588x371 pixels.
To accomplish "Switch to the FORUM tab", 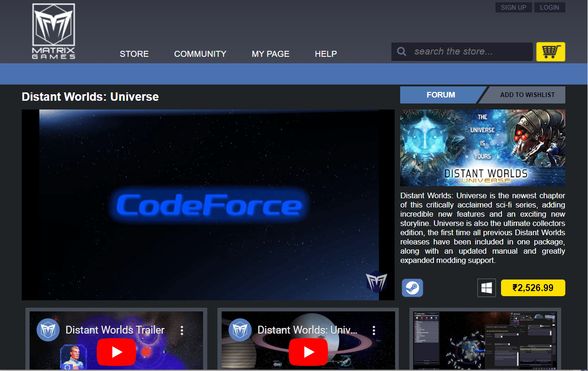I will [440, 95].
